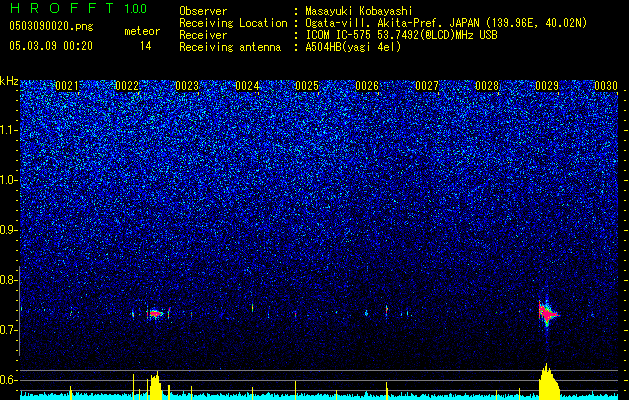The image size is (629, 400).
Task: Click the green 'meteor' label
Action: point(142,31)
